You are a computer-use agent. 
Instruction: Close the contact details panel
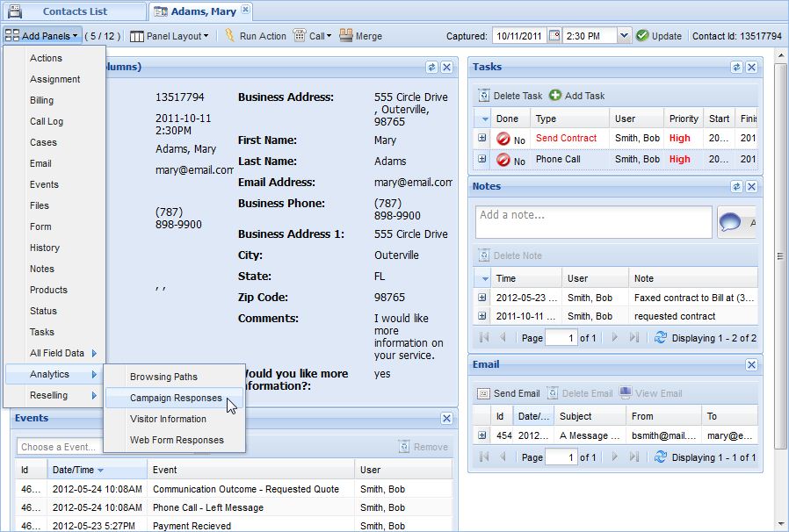446,68
